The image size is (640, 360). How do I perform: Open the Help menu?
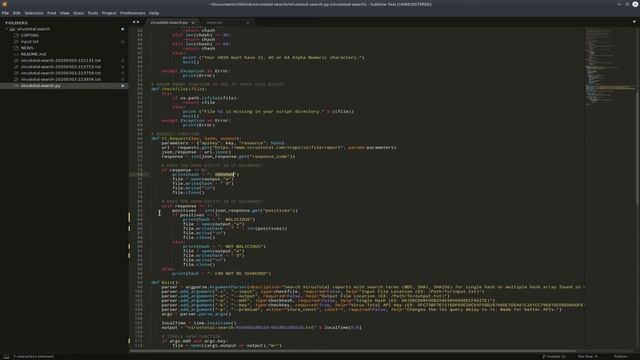click(x=154, y=13)
